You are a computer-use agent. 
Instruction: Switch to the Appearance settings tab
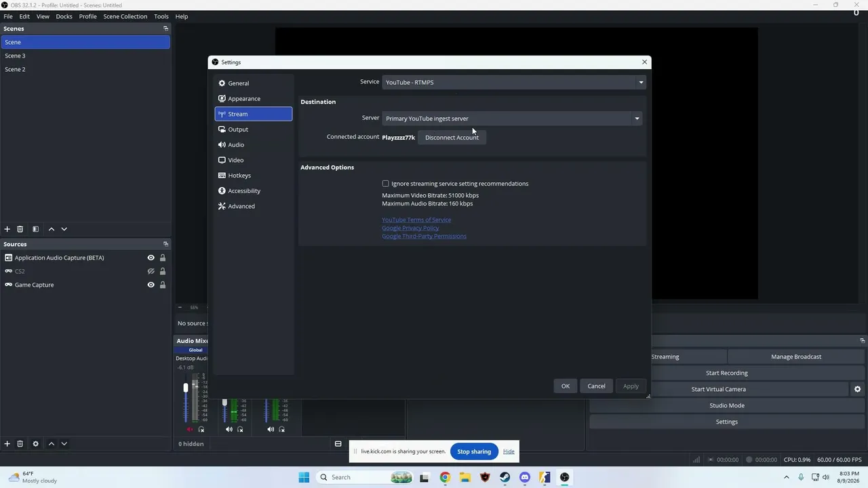point(254,99)
